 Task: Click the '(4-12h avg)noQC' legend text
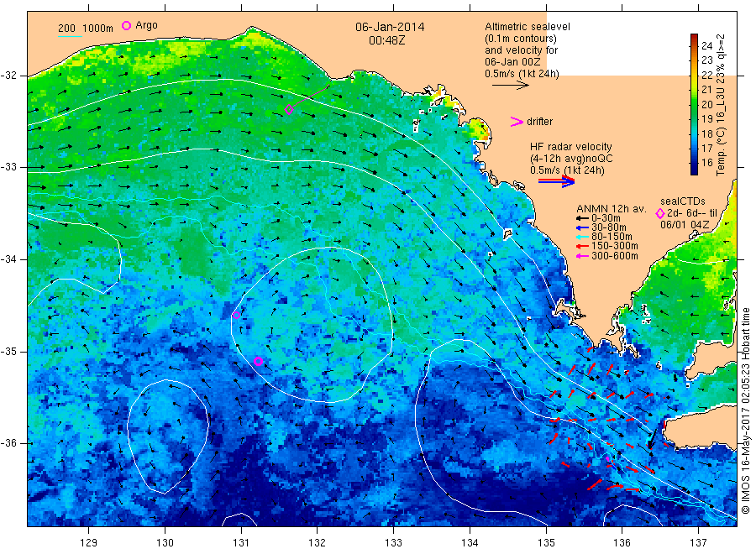[x=571, y=159]
